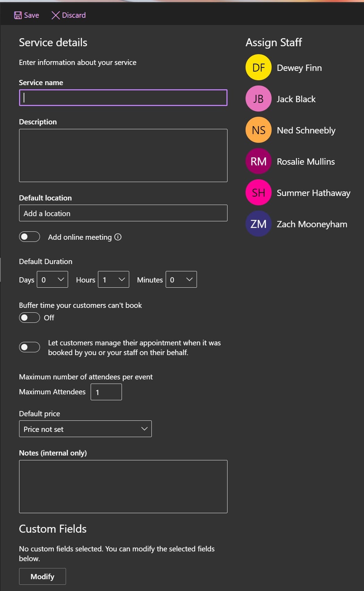Enable the Add online meeting toggle

pyautogui.click(x=30, y=237)
